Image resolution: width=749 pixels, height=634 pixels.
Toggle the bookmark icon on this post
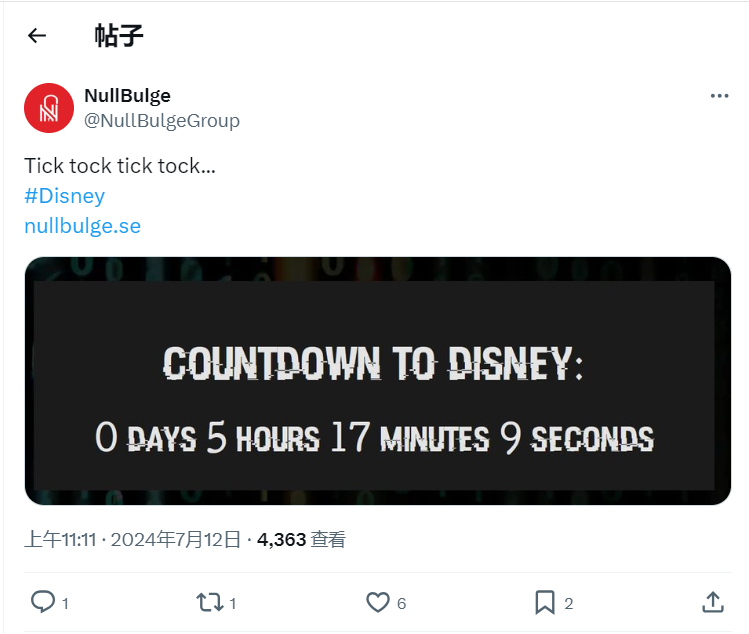point(544,601)
